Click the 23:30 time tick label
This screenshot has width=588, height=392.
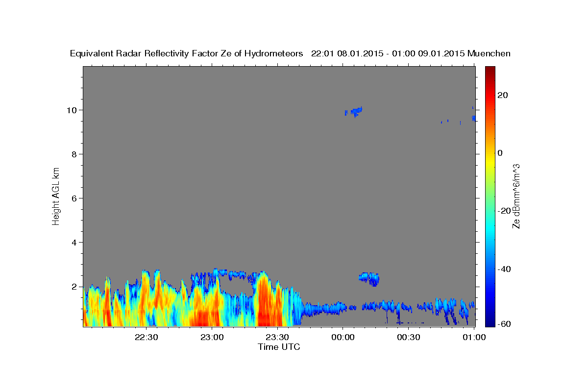[277, 337]
